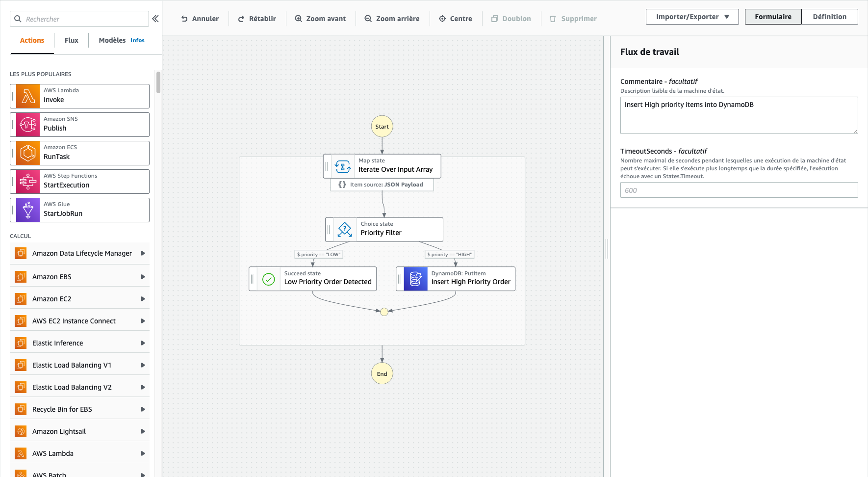Click Rétablir to redo
This screenshot has height=477, width=868.
(257, 19)
